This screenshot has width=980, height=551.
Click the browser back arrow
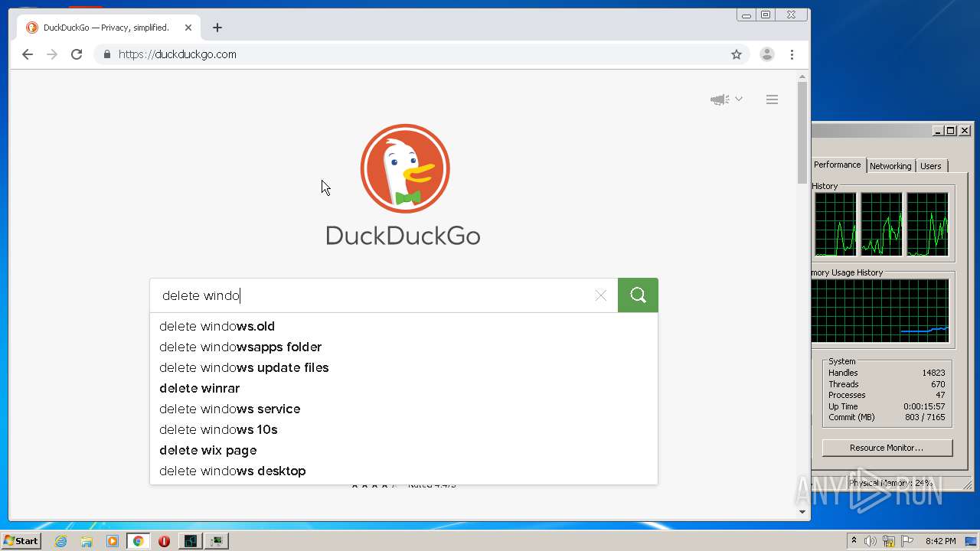(x=28, y=54)
